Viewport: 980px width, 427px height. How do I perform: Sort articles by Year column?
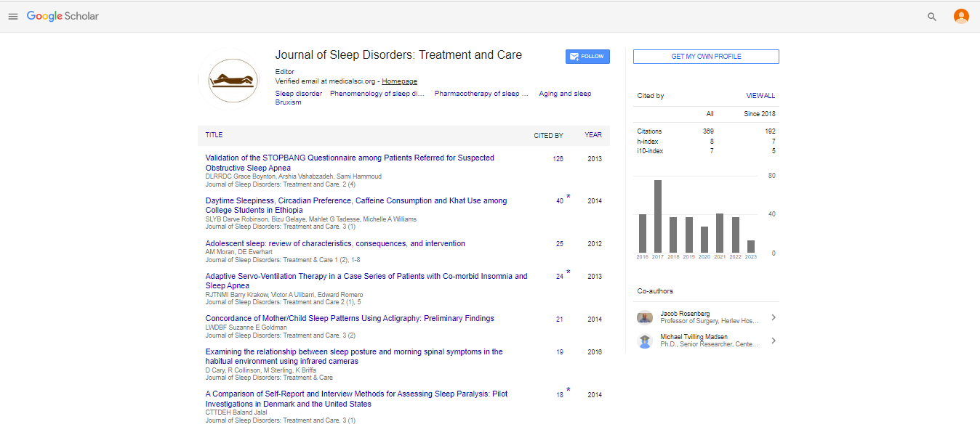[x=593, y=135]
